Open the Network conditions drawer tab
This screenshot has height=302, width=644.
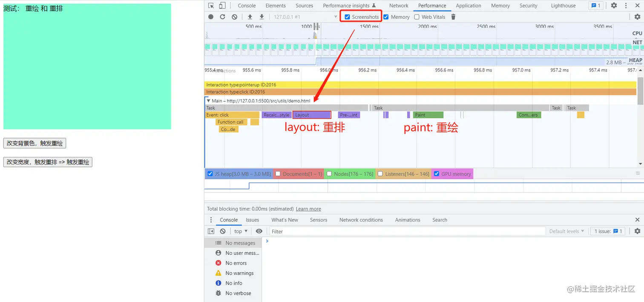click(x=361, y=220)
